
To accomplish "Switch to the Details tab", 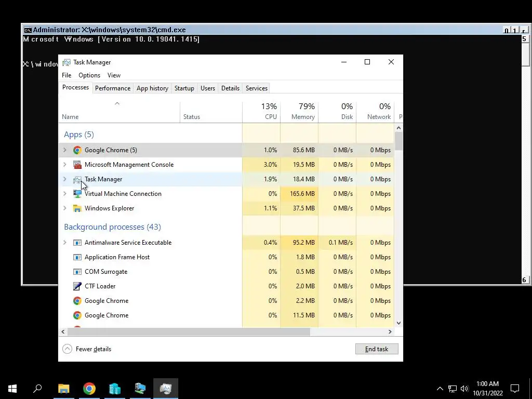I will [230, 88].
